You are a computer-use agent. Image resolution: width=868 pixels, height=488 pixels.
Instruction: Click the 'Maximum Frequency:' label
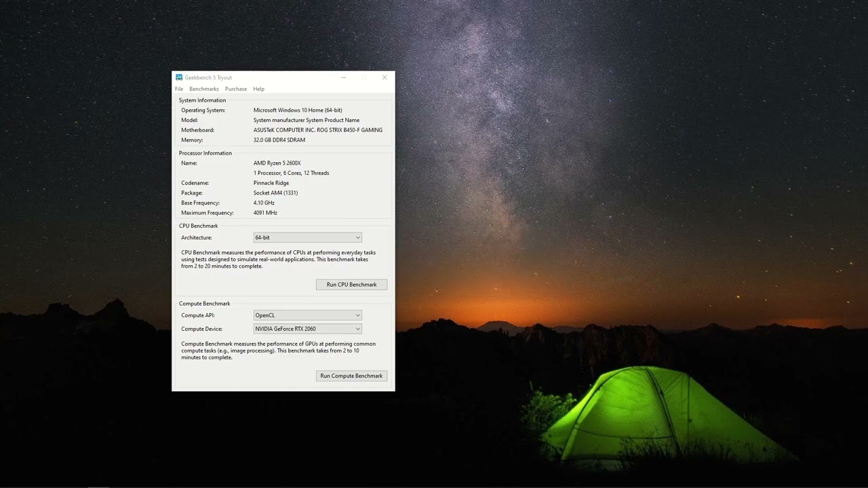click(207, 213)
